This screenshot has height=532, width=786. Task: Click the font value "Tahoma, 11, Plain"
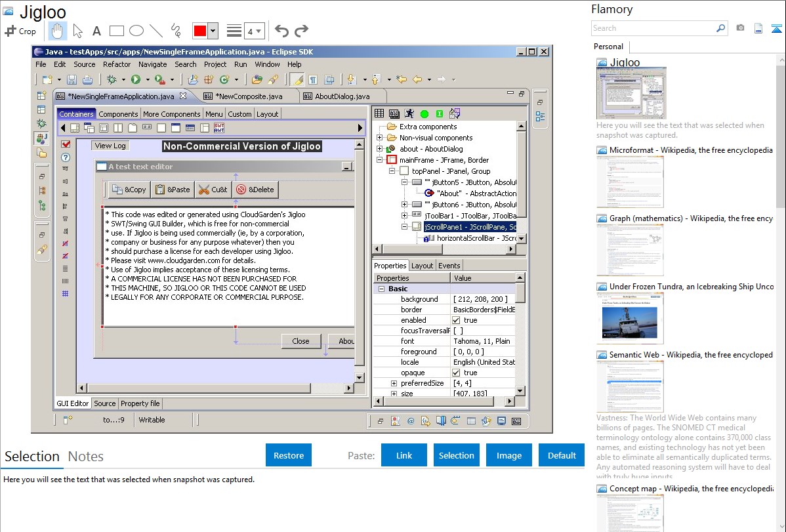coord(482,341)
